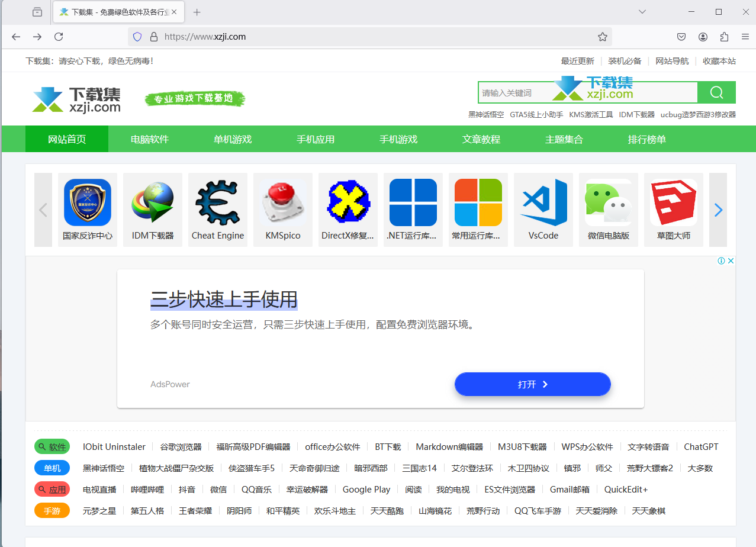Click the 最近更新 top link
Image resolution: width=756 pixels, height=547 pixels.
[578, 61]
